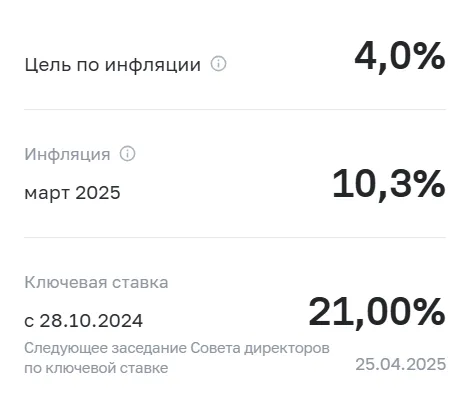Click info icon beside Инфляция label
The height and width of the screenshot is (398, 472).
[127, 154]
